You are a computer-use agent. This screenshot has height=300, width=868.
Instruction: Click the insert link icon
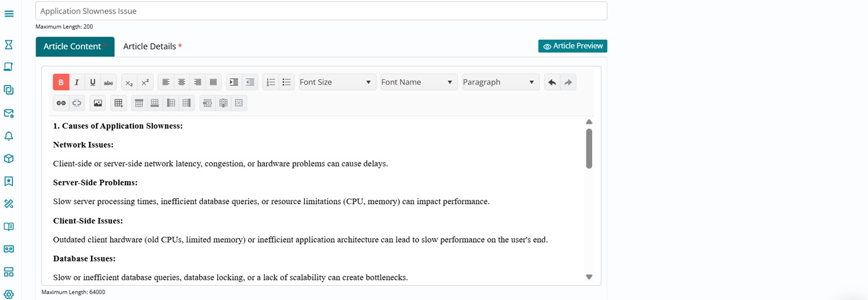[61, 103]
